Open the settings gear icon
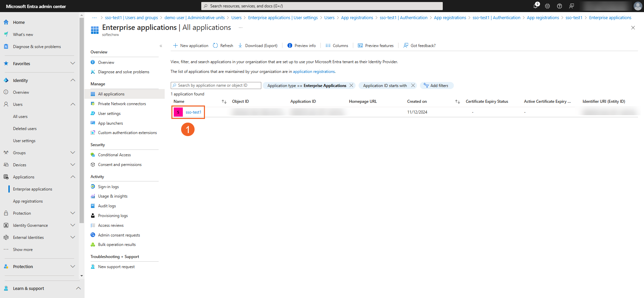 (x=547, y=6)
